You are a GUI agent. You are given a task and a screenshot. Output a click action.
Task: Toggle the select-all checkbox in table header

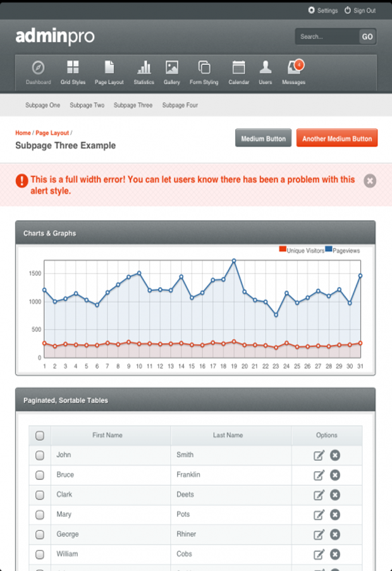40,435
